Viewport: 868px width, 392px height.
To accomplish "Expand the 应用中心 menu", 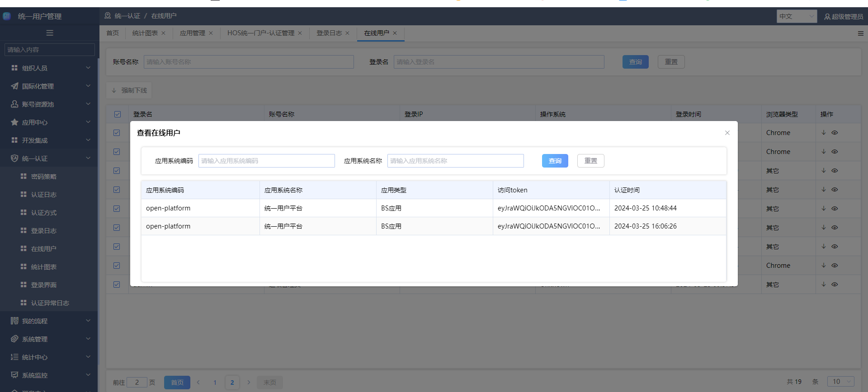I will (88, 122).
